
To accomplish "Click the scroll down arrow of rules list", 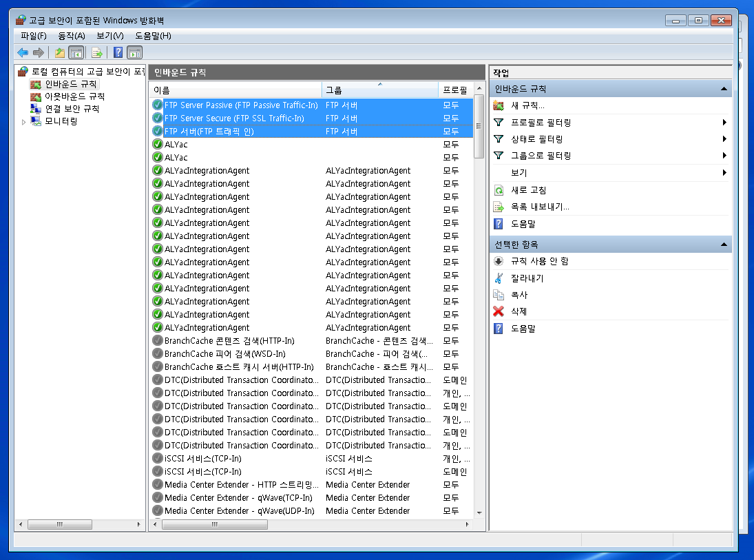I will pyautogui.click(x=479, y=513).
